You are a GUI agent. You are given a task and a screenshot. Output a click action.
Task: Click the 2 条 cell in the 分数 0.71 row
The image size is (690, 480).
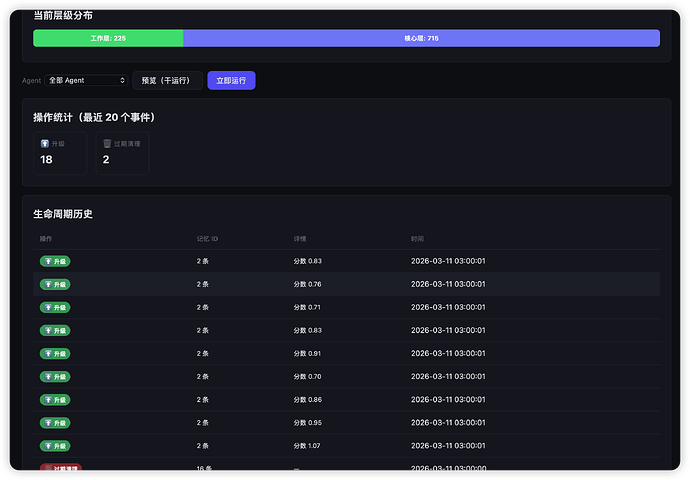tap(202, 307)
